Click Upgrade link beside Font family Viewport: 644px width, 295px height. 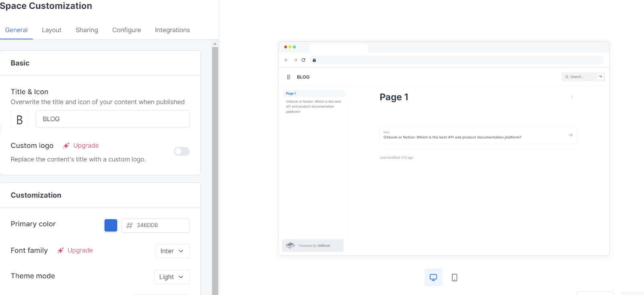point(80,250)
